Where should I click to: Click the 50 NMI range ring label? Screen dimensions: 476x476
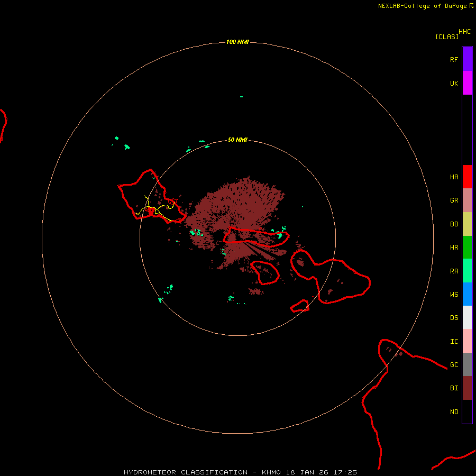click(237, 140)
